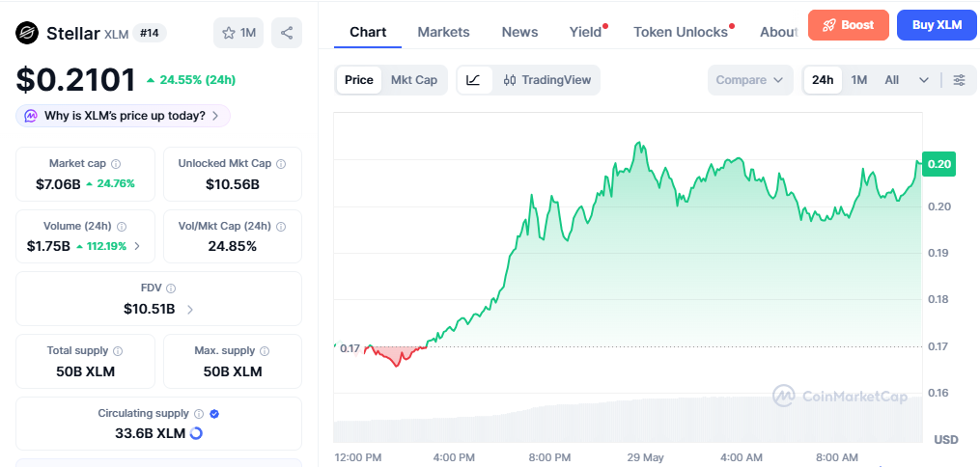Select the line chart icon

(x=473, y=80)
